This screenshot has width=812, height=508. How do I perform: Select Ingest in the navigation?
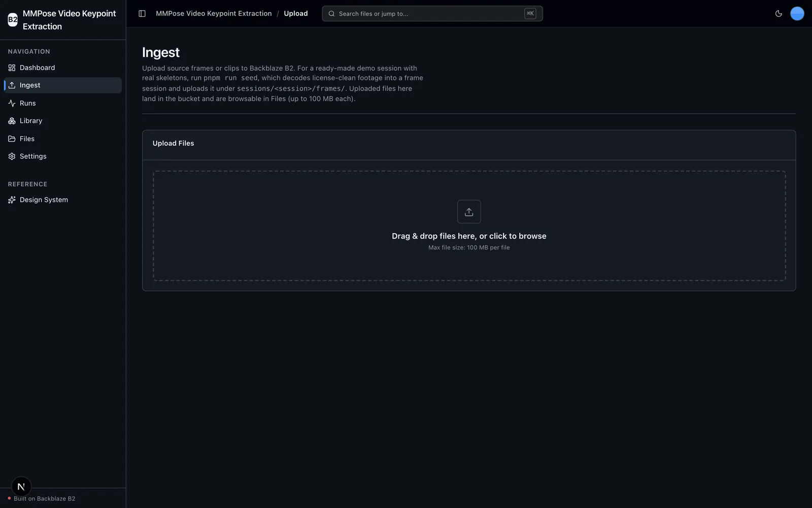[x=63, y=85]
